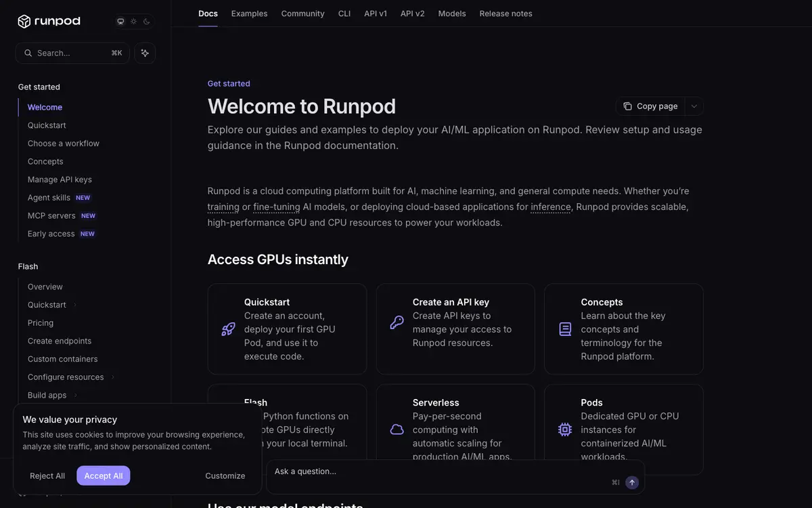Viewport: 812px width, 508px height.
Task: Open Choose a workflow page
Action: click(x=64, y=144)
